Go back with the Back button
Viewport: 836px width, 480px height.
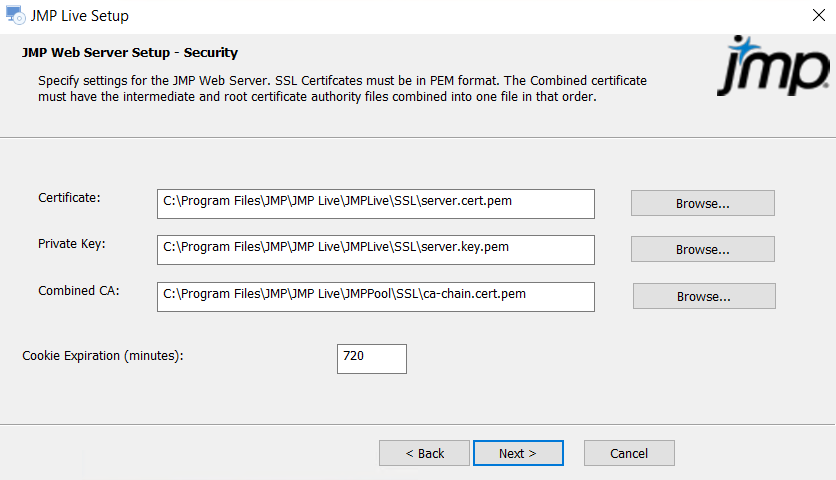(424, 453)
